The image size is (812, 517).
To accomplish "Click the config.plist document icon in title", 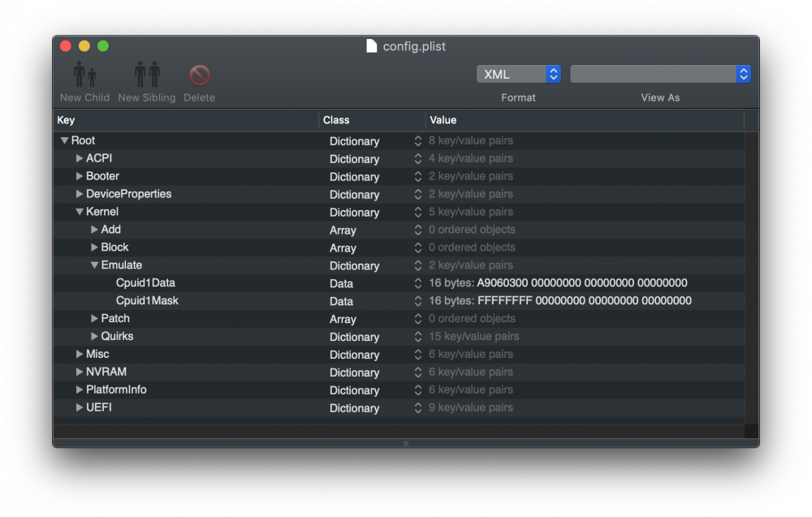I will pyautogui.click(x=371, y=46).
